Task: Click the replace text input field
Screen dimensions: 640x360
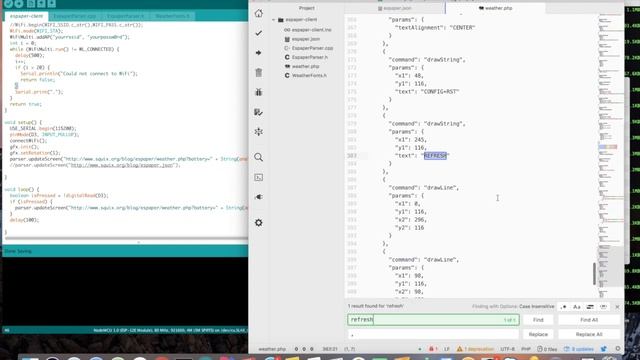Action: (433, 334)
